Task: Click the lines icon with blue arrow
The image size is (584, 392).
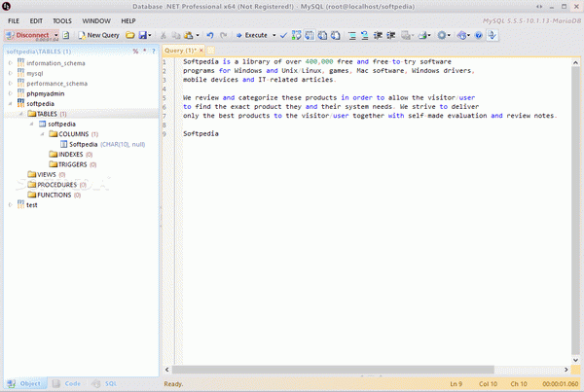Action: tap(365, 35)
